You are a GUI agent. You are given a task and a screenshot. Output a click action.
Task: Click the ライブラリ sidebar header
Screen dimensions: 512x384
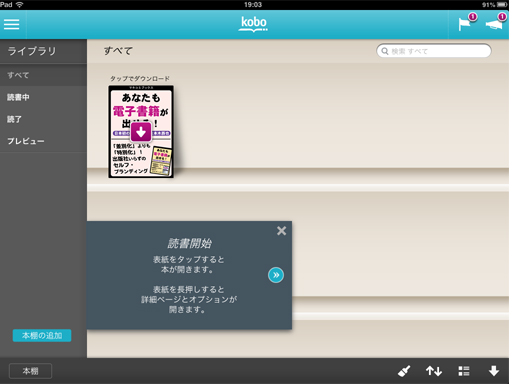point(32,51)
